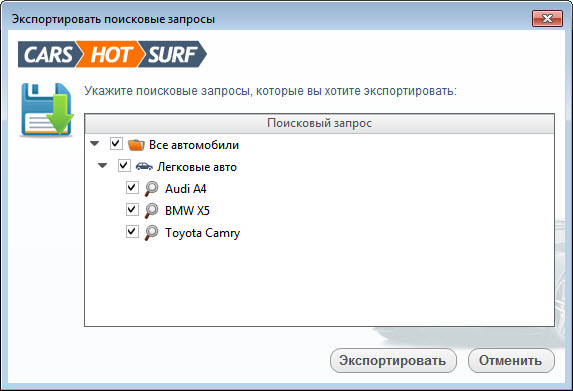The image size is (573, 391).
Task: Untick the Toyota Camry checkbox
Action: pyautogui.click(x=132, y=231)
